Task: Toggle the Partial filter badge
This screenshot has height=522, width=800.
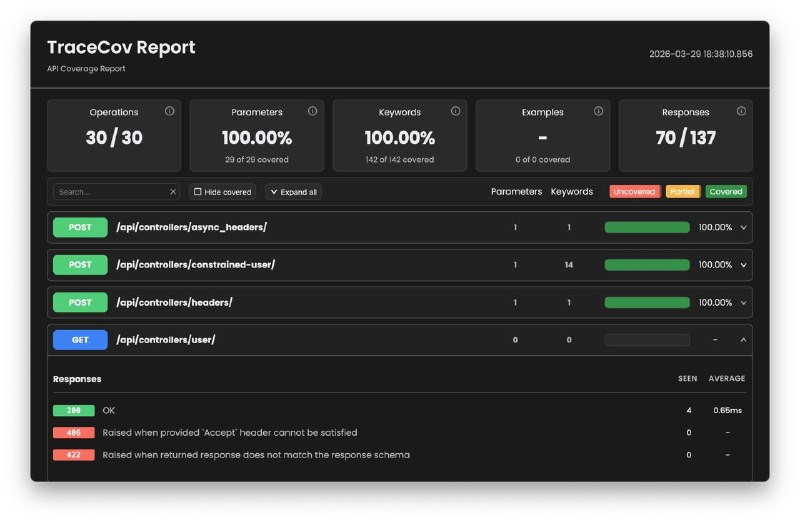Action: click(682, 192)
